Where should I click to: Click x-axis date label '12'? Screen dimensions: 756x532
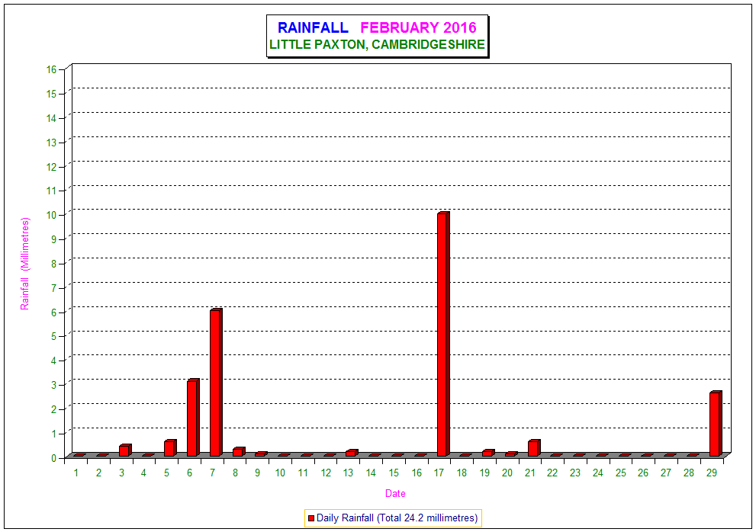(x=326, y=473)
